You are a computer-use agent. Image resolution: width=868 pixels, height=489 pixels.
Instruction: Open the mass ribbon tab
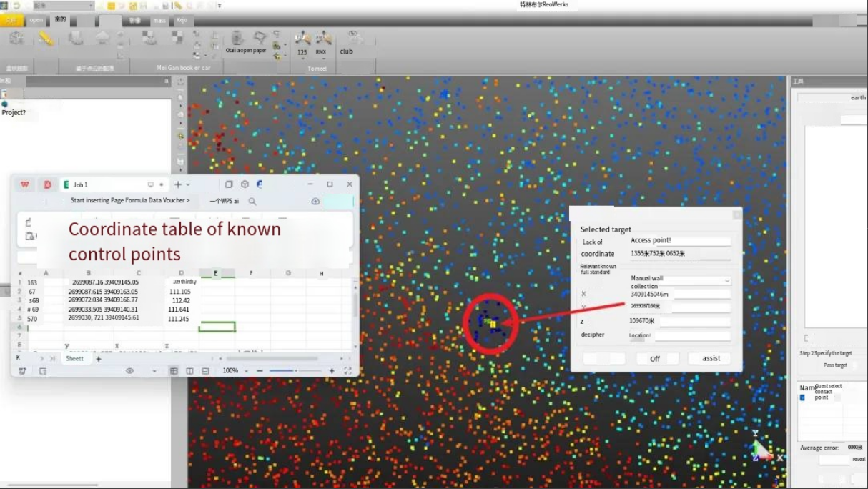pos(159,20)
